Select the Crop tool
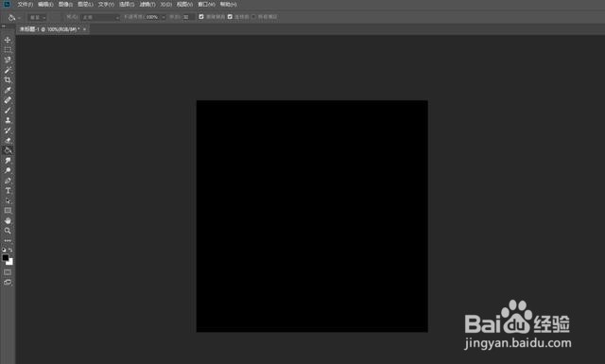605x364 pixels. (x=8, y=80)
